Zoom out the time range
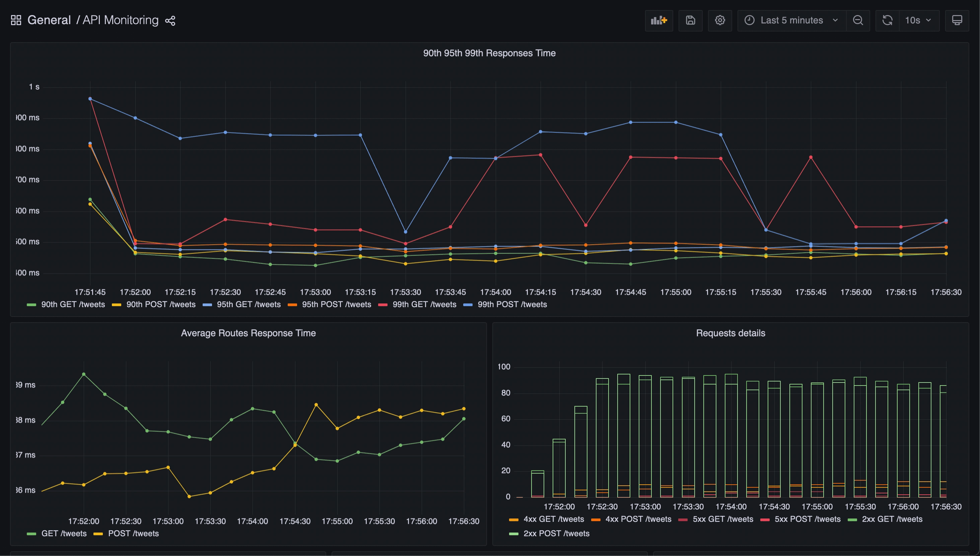 (858, 21)
